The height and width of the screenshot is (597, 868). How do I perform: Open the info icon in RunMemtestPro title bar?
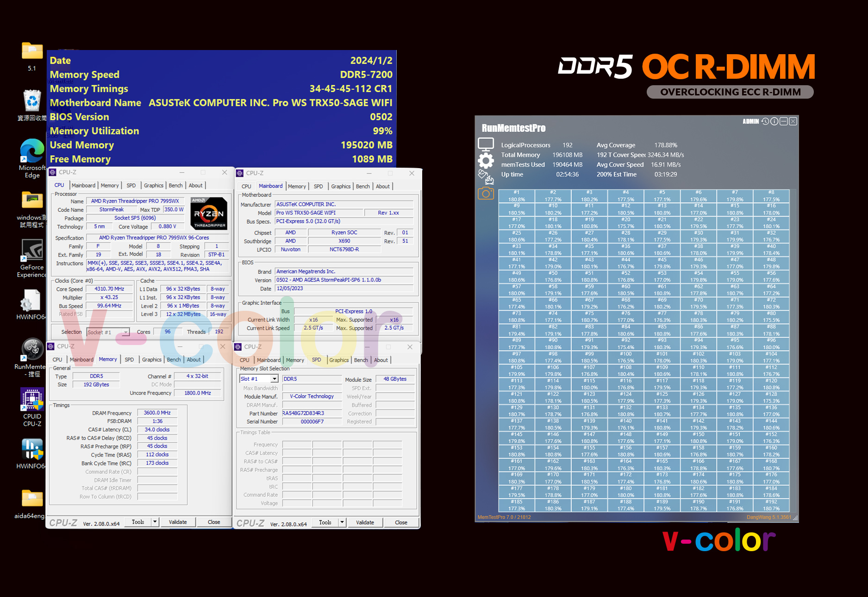click(x=774, y=121)
